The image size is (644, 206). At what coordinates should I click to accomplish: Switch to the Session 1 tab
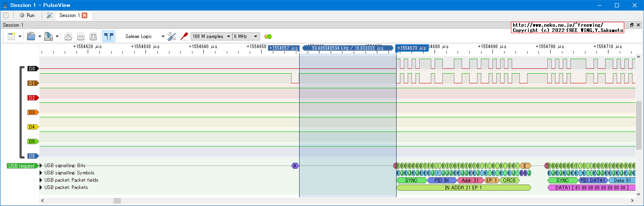click(x=69, y=15)
